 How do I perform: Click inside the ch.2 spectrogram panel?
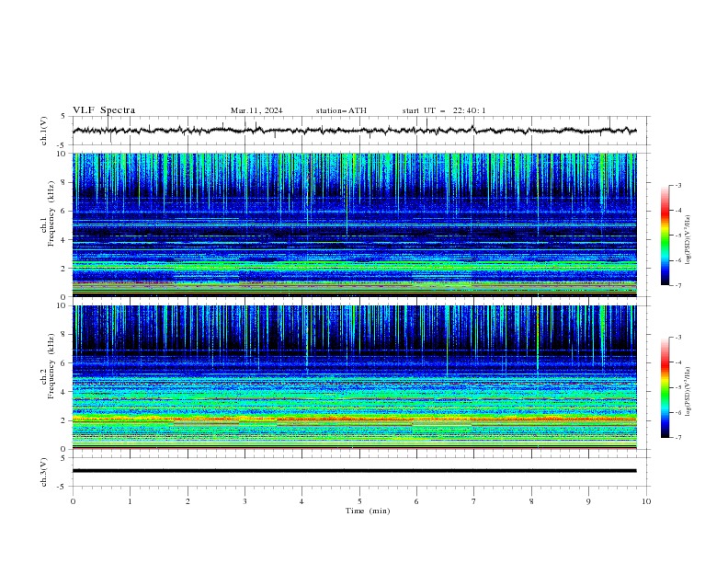pos(354,377)
